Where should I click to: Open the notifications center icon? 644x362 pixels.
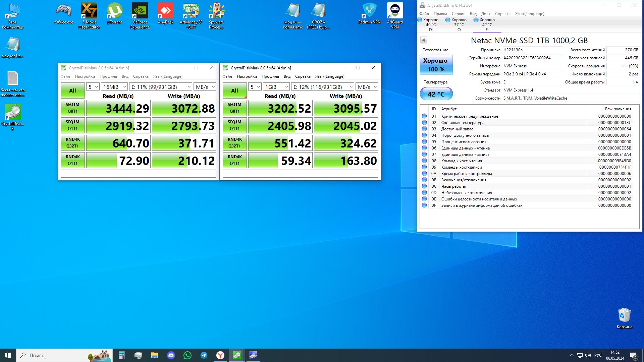[633, 356]
